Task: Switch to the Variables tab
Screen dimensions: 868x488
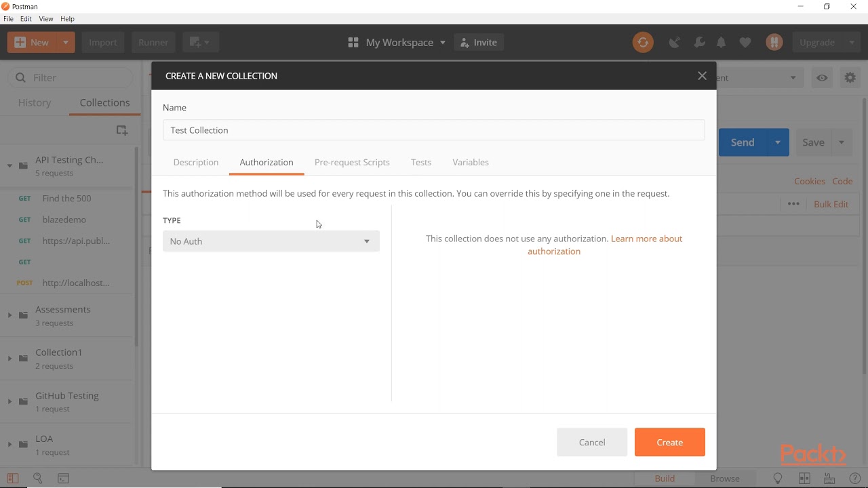Action: pos(471,163)
